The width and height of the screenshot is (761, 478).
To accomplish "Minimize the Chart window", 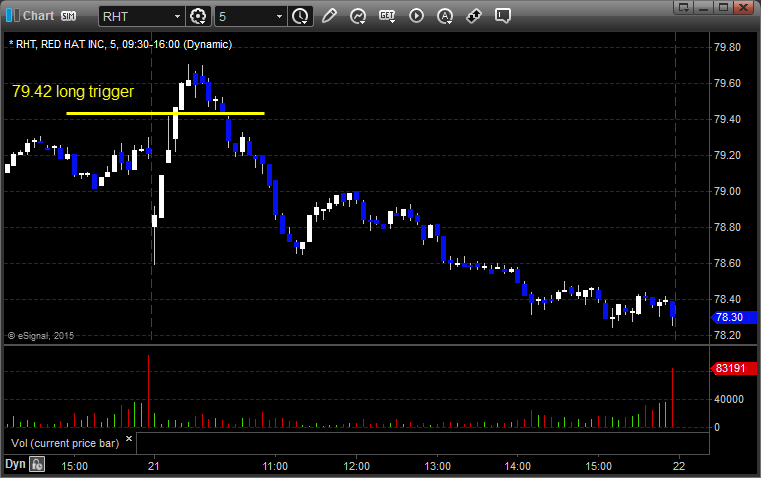I will [703, 7].
